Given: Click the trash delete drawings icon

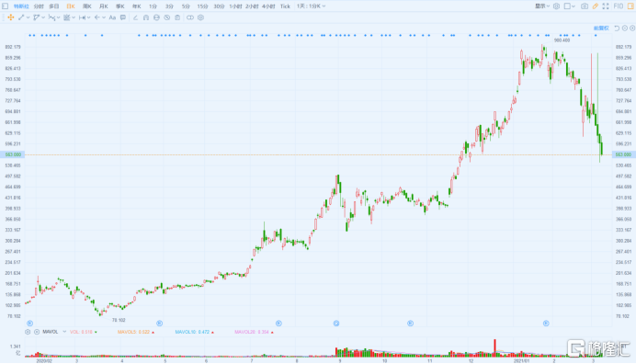Looking at the screenshot, I should pos(177,17).
